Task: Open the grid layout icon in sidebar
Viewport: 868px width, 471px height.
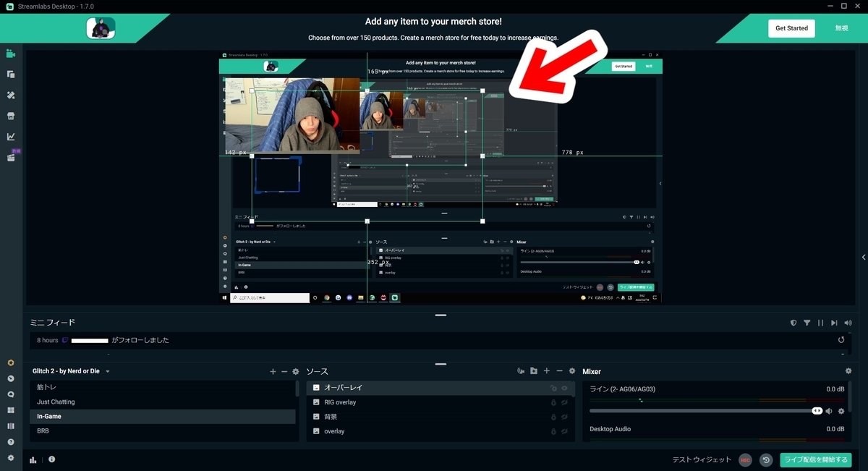Action: [11, 410]
